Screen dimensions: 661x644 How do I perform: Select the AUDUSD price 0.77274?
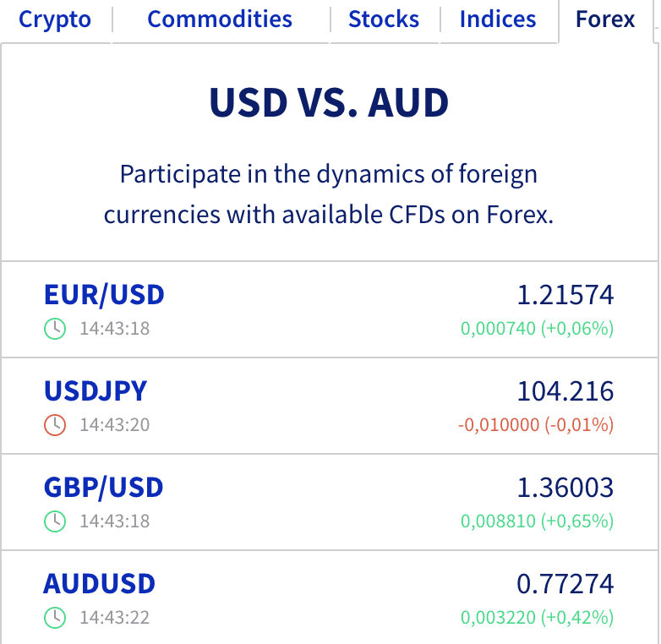[x=565, y=584]
